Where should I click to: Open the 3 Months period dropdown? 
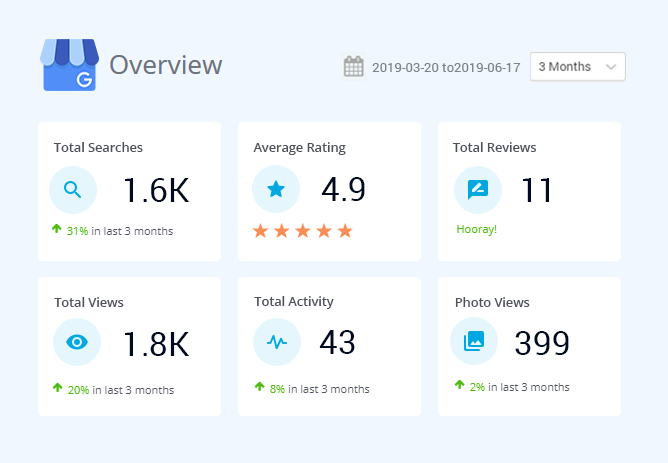577,67
